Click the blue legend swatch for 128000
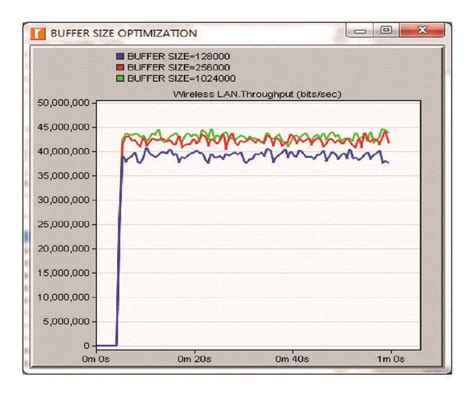 pyautogui.click(x=120, y=56)
